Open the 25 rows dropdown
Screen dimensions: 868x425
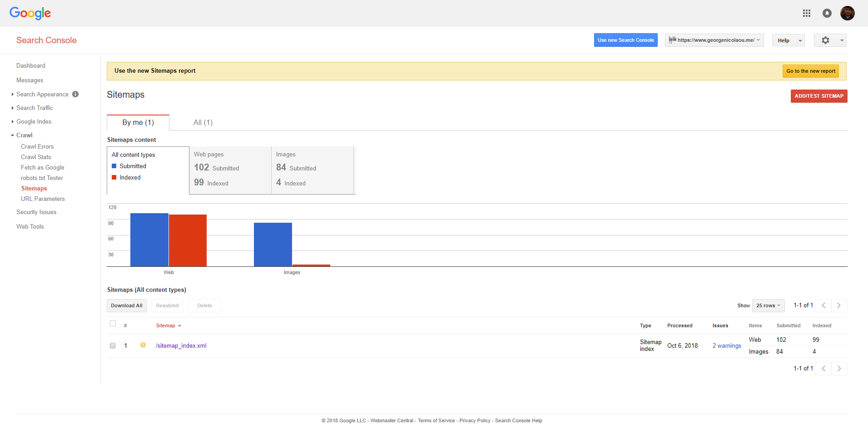[x=769, y=305]
